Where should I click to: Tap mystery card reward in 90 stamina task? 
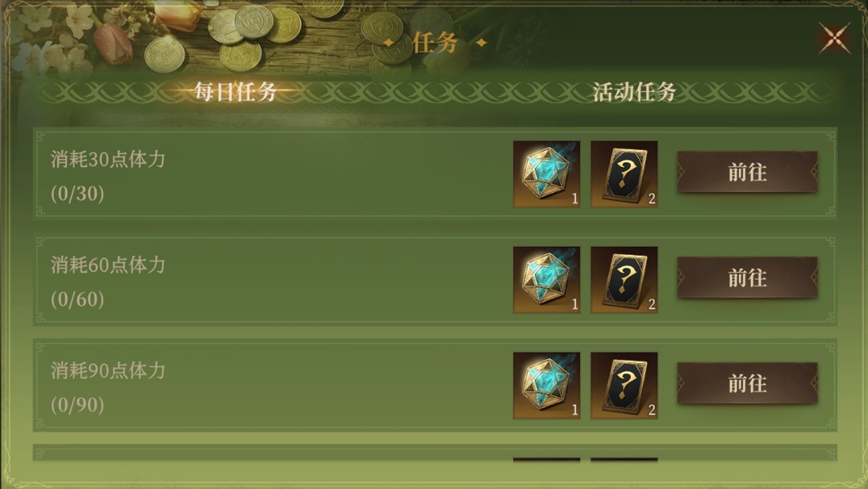coord(624,386)
